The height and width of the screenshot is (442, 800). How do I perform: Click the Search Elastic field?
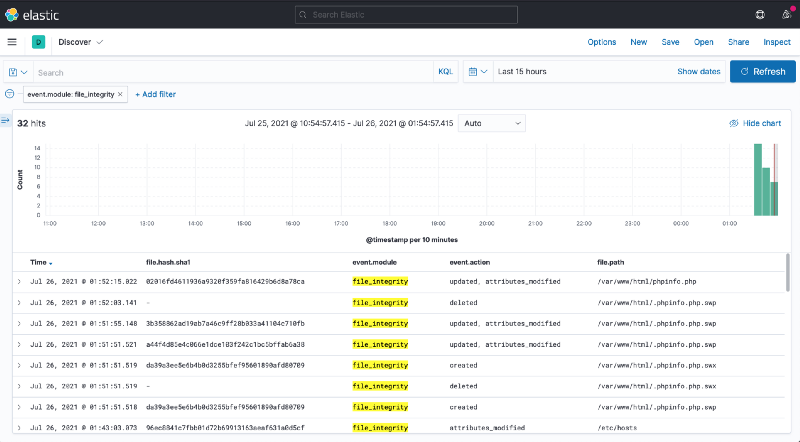(x=406, y=15)
